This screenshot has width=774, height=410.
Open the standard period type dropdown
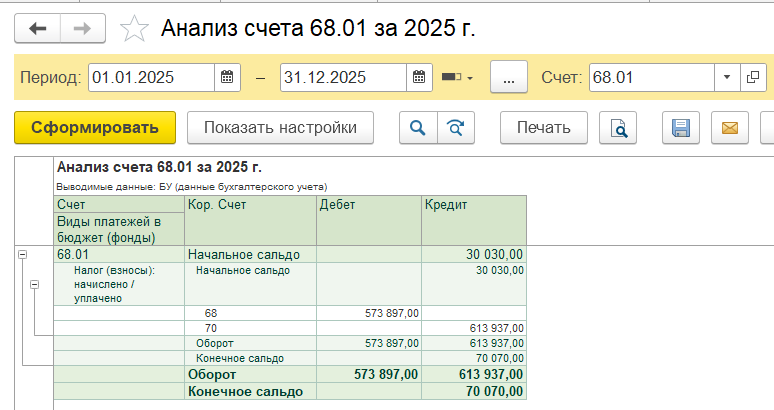pyautogui.click(x=457, y=77)
